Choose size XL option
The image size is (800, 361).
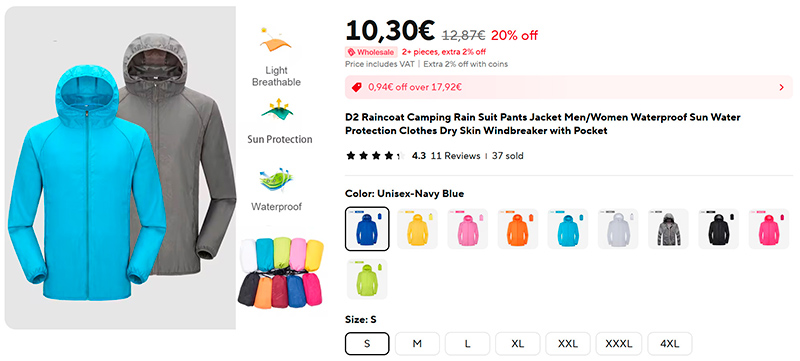(x=517, y=344)
